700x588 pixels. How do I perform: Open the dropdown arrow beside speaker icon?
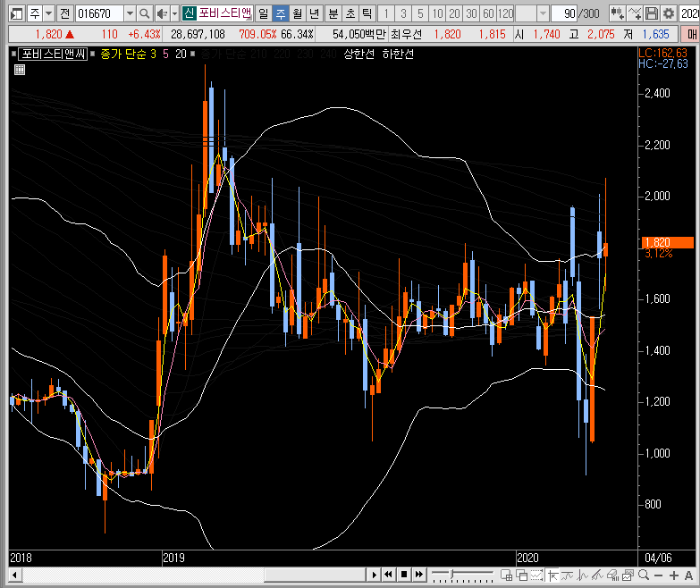pos(175,13)
